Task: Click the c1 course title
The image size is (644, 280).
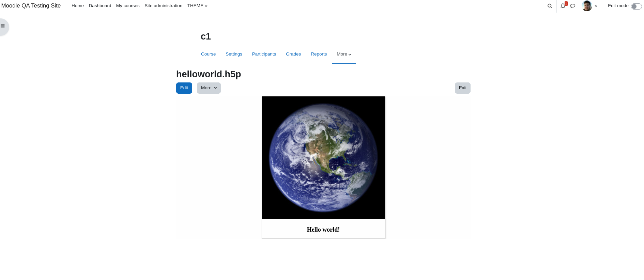Action: pos(206,36)
